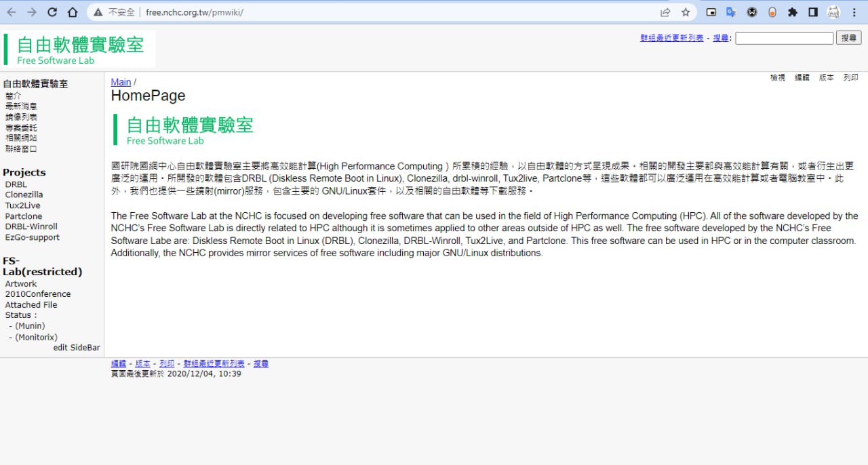Screen dimensions: 868x465
Task: Select the 檢視 page action tab
Action: (777, 78)
